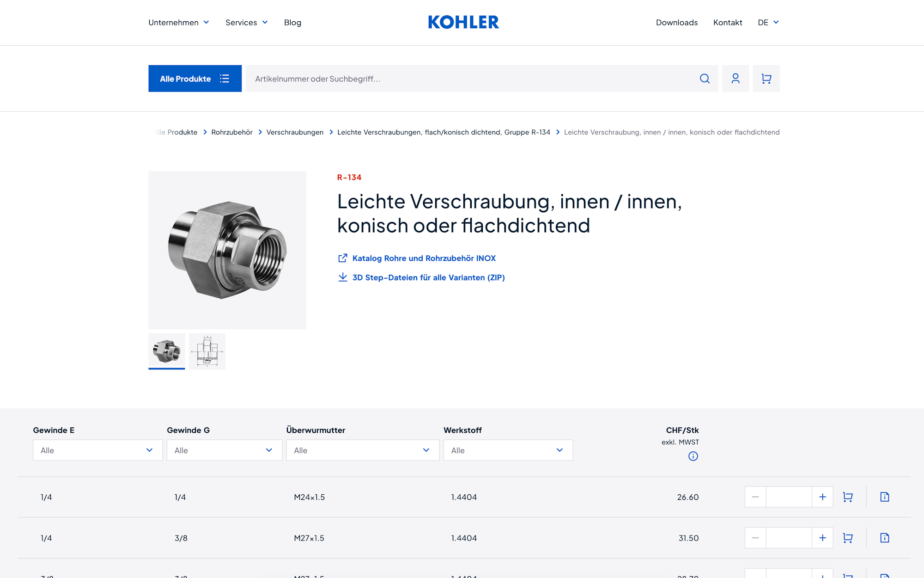Click the CHF/Stk info icon

click(693, 456)
